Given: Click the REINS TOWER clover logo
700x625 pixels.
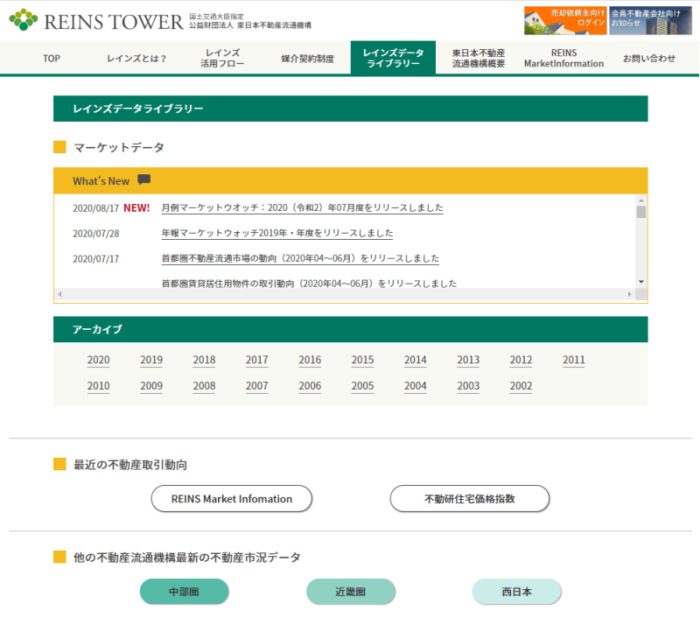Looking at the screenshot, I should (x=24, y=20).
